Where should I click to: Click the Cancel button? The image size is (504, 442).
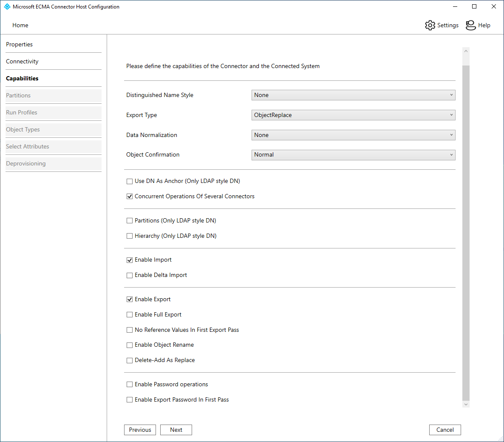pyautogui.click(x=445, y=430)
